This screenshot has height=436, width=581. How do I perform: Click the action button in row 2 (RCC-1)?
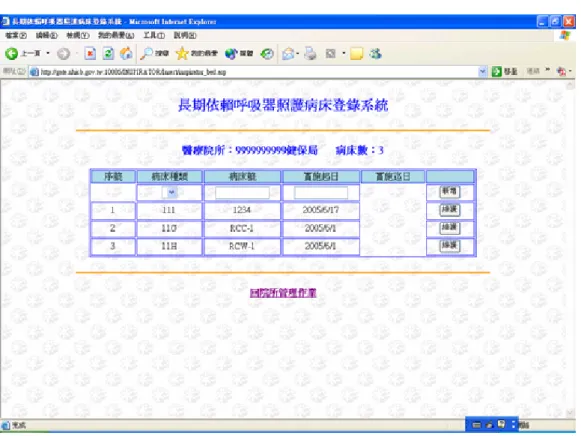449,227
